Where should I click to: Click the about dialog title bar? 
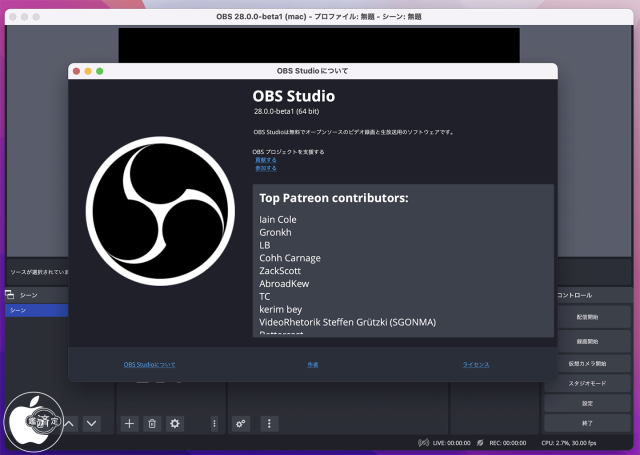point(313,71)
